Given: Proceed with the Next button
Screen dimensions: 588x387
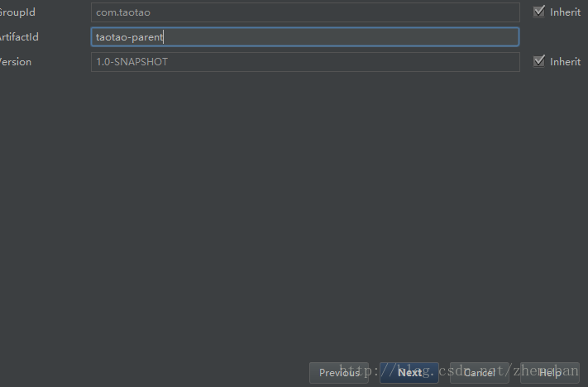Looking at the screenshot, I should pyautogui.click(x=409, y=373).
